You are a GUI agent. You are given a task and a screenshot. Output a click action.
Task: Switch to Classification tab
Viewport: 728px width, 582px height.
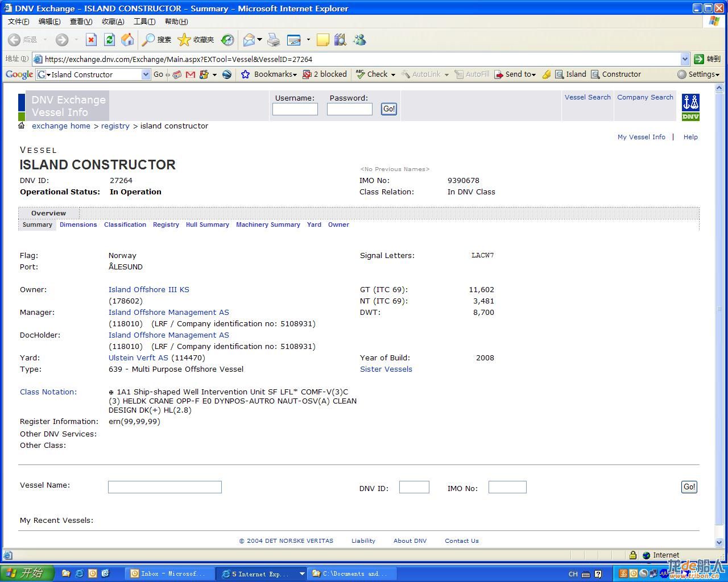(x=125, y=225)
